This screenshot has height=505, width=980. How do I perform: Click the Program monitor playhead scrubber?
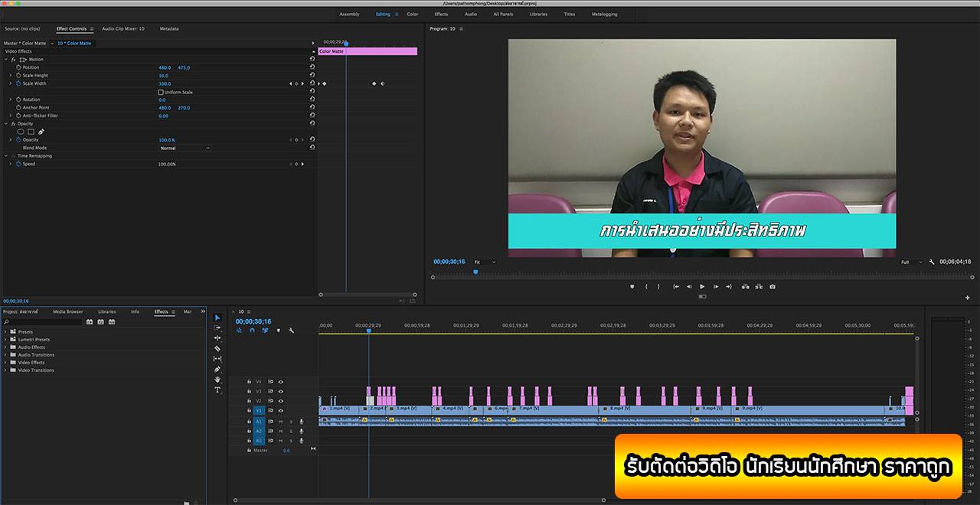[x=475, y=271]
